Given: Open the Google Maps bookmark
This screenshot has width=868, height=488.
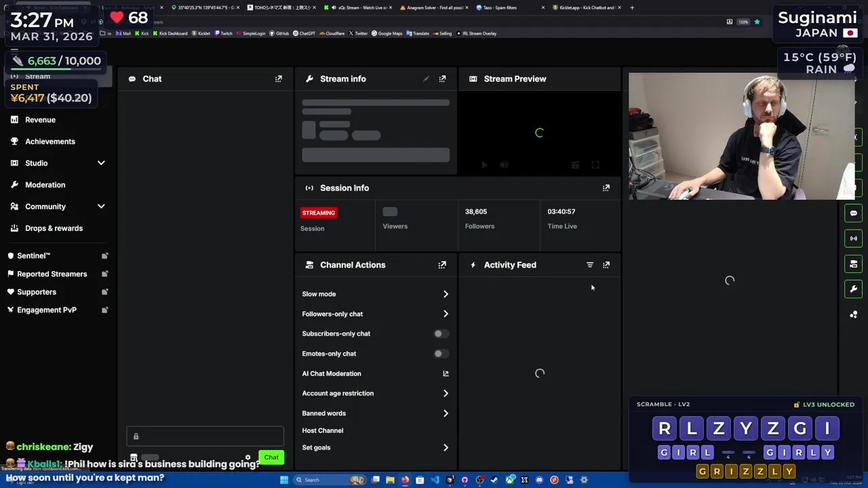Looking at the screenshot, I should tap(387, 33).
